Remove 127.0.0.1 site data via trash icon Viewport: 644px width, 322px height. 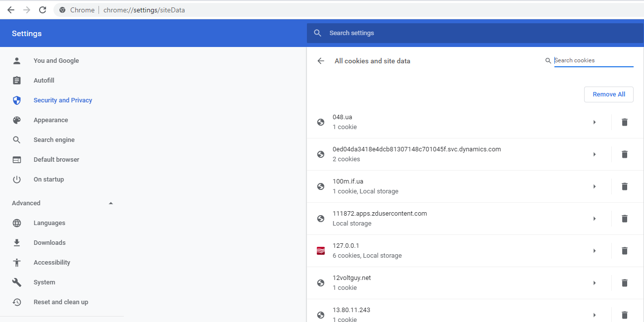pos(625,251)
